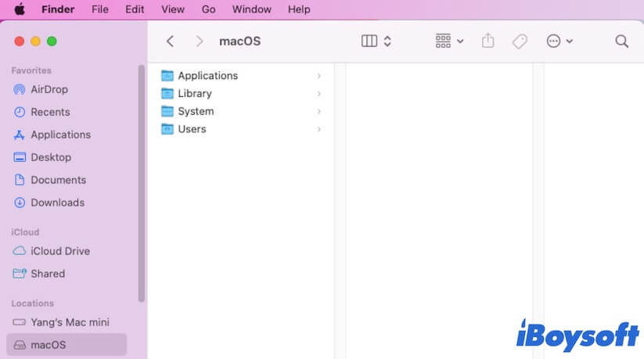
Task: Close the Finder window with red button
Action: 19,41
